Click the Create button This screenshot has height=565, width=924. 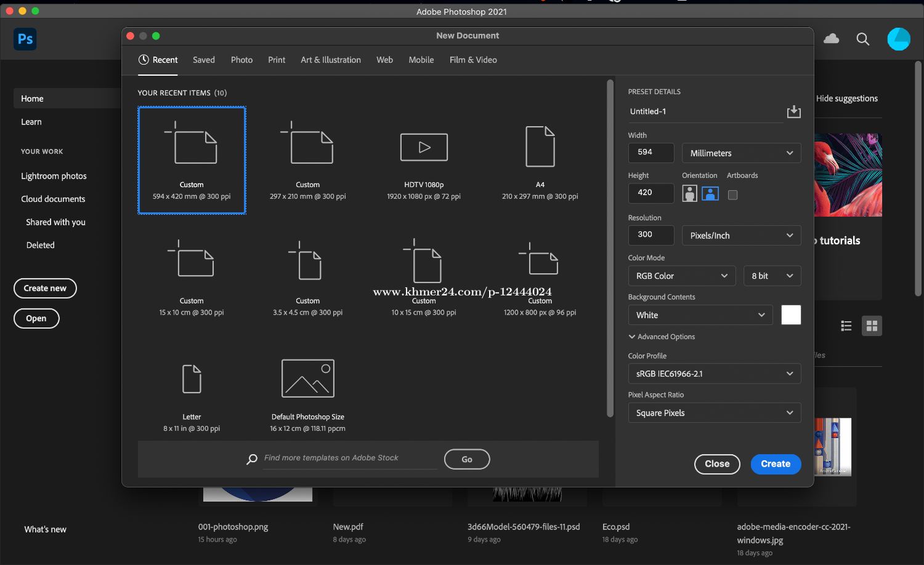coord(776,464)
